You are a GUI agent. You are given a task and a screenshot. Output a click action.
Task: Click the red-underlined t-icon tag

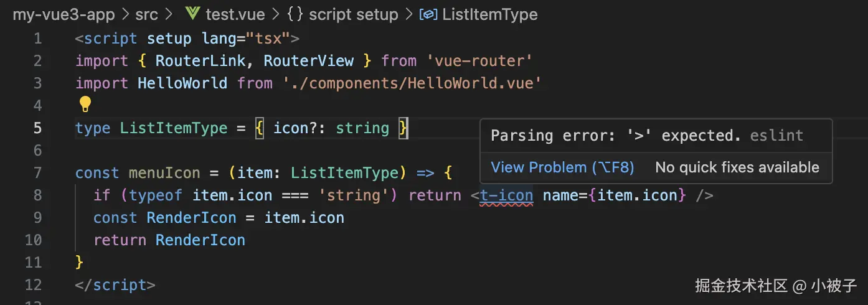506,195
